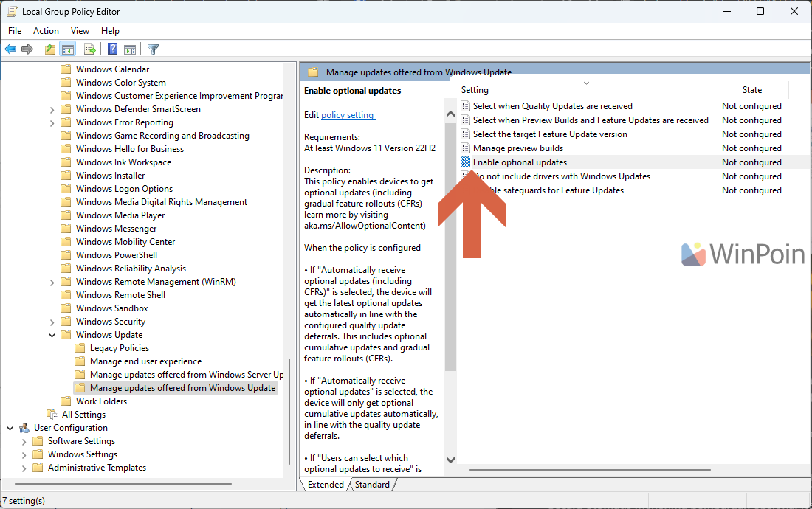Image resolution: width=812 pixels, height=509 pixels.
Task: Open the View menu
Action: [x=80, y=31]
